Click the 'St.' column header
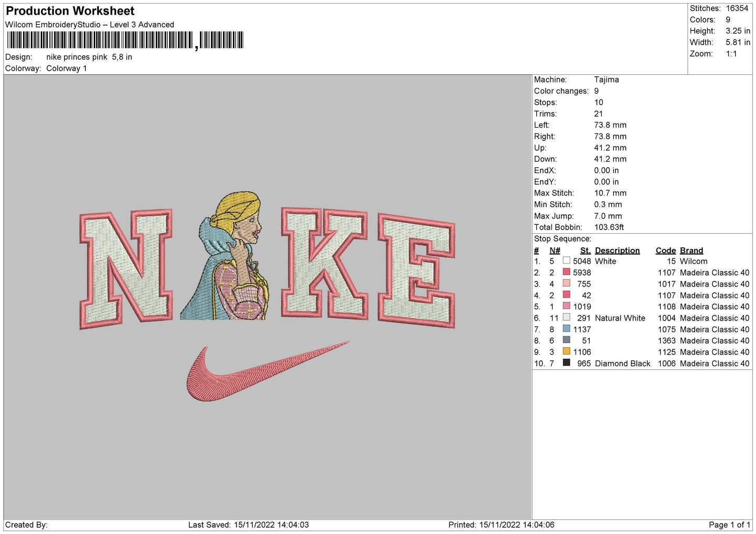Image resolution: width=756 pixels, height=534 pixels. (585, 251)
